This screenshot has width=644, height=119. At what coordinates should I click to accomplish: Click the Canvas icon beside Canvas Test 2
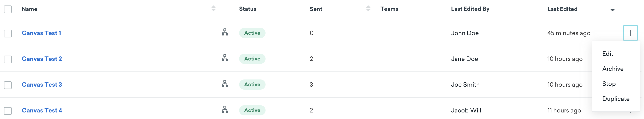[225, 58]
